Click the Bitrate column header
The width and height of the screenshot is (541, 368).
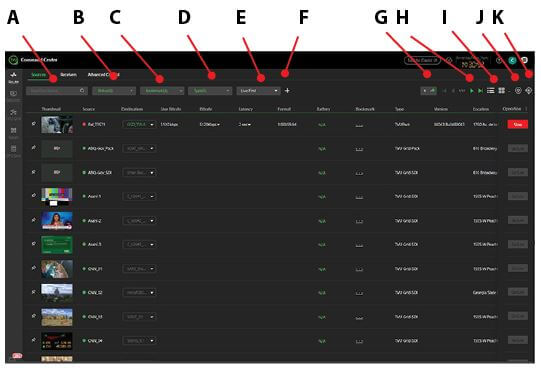click(x=206, y=109)
